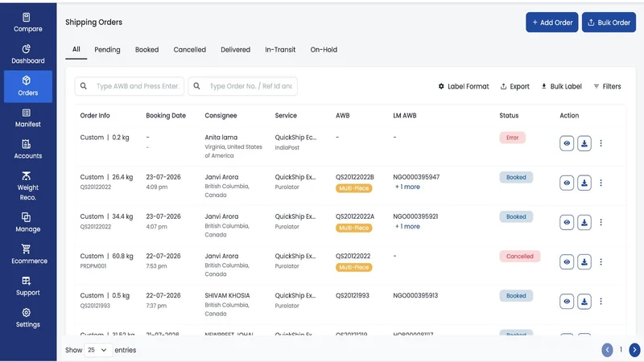Open the Ecommerce section
This screenshot has width=644, height=362.
(x=28, y=254)
